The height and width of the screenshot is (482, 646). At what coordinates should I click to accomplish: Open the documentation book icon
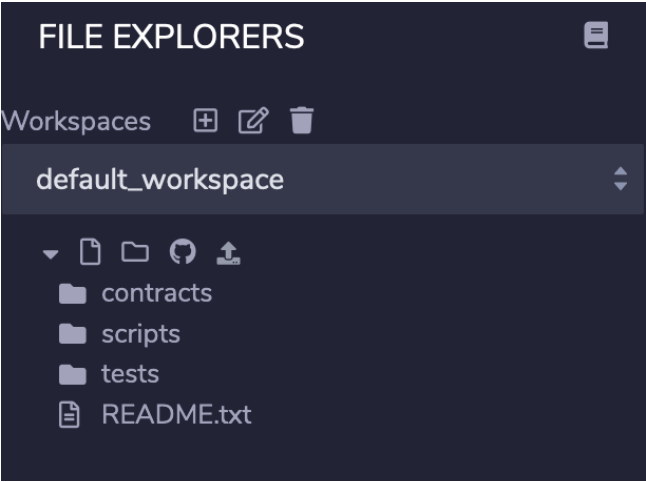click(x=596, y=35)
